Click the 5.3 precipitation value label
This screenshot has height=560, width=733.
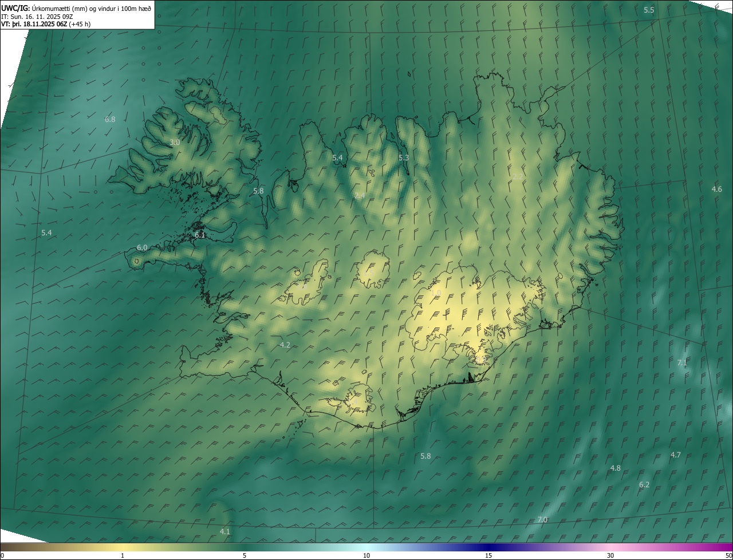[x=404, y=157]
